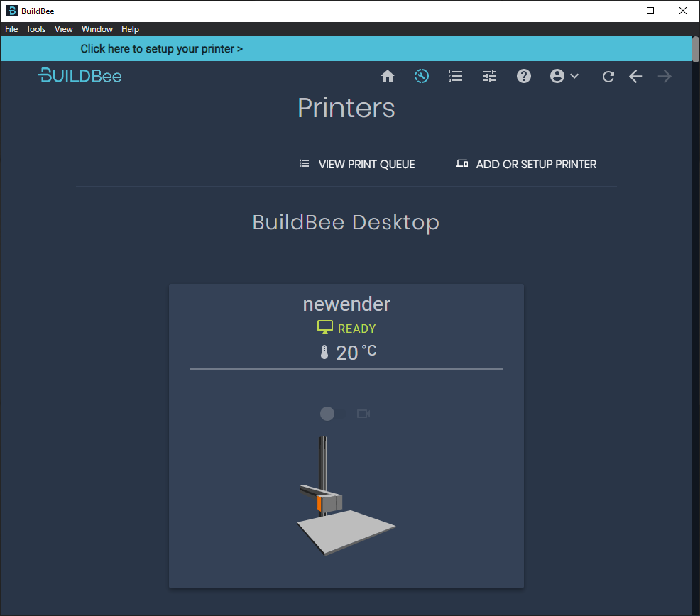
Task: Click the green monitor READY icon
Action: point(325,327)
